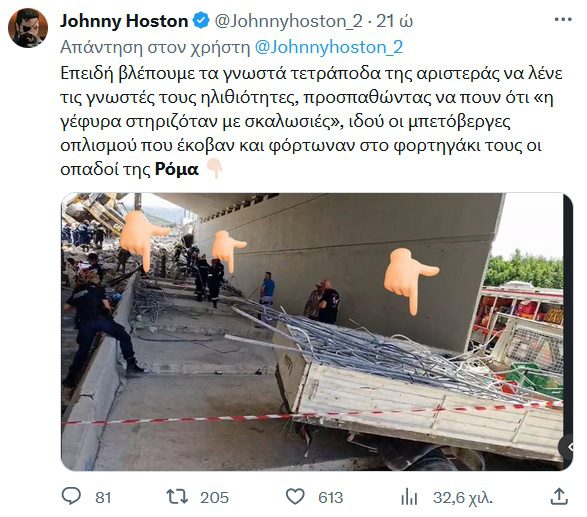Click the share upload arrow icon
This screenshot has height=517, width=587.
click(x=559, y=496)
